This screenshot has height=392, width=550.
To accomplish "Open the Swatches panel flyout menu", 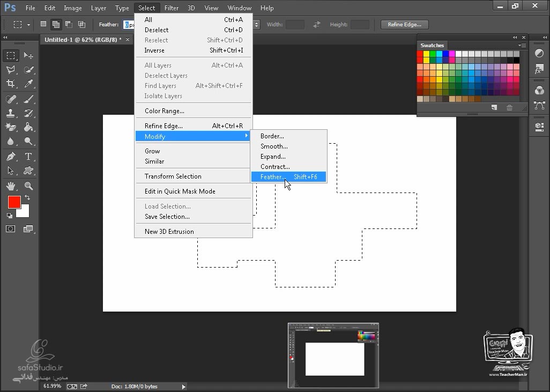I will pos(522,45).
